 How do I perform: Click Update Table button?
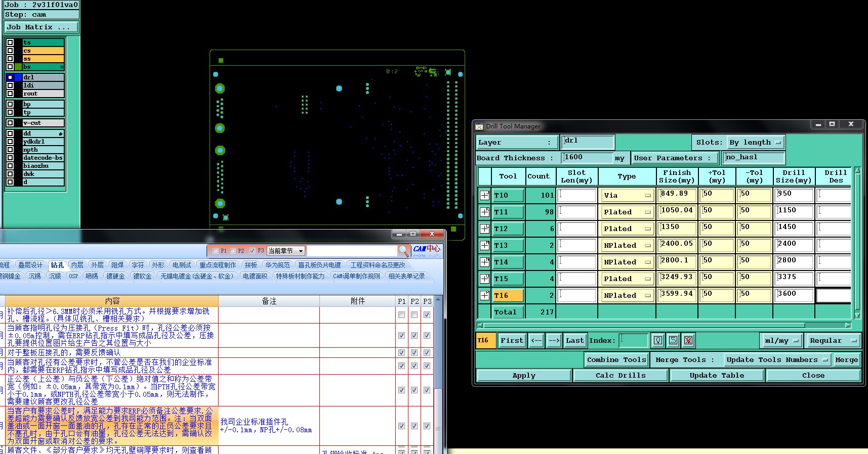717,376
